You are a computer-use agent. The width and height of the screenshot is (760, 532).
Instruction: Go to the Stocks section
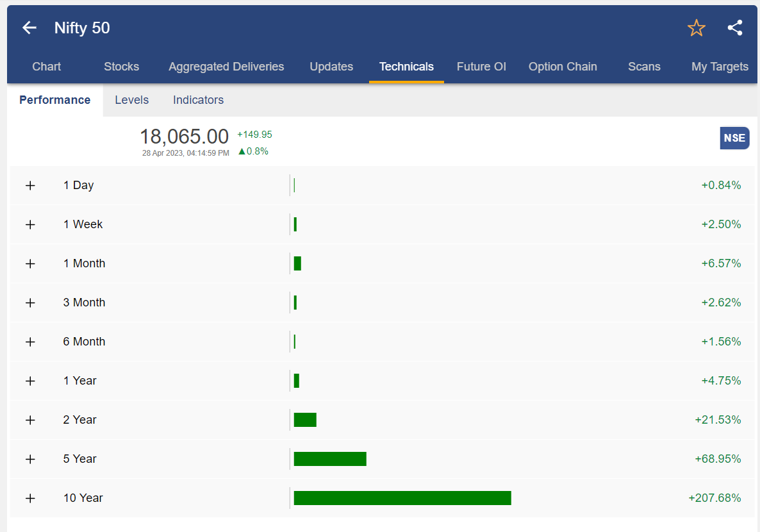(121, 66)
